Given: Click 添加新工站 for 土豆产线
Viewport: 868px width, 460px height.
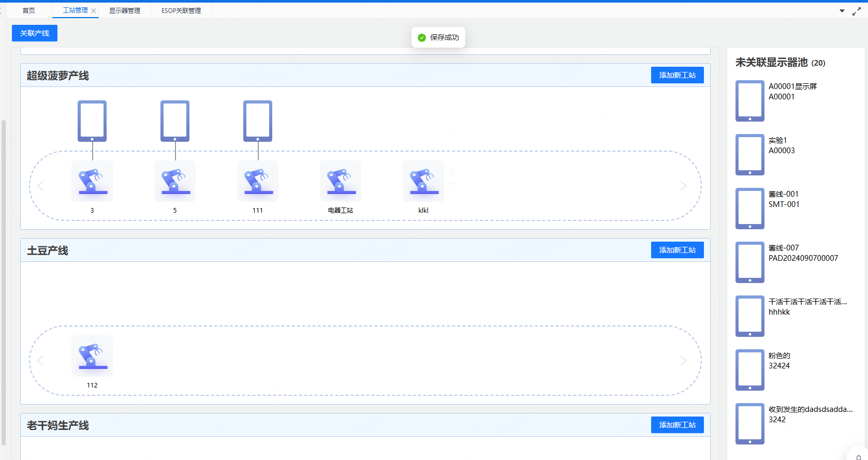Looking at the screenshot, I should [x=678, y=250].
